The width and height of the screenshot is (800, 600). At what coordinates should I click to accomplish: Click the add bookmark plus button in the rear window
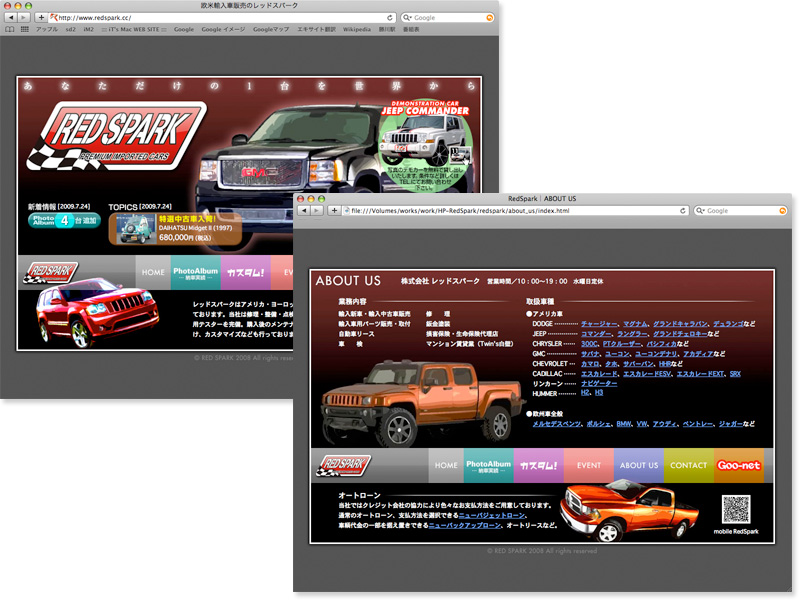pyautogui.click(x=40, y=18)
